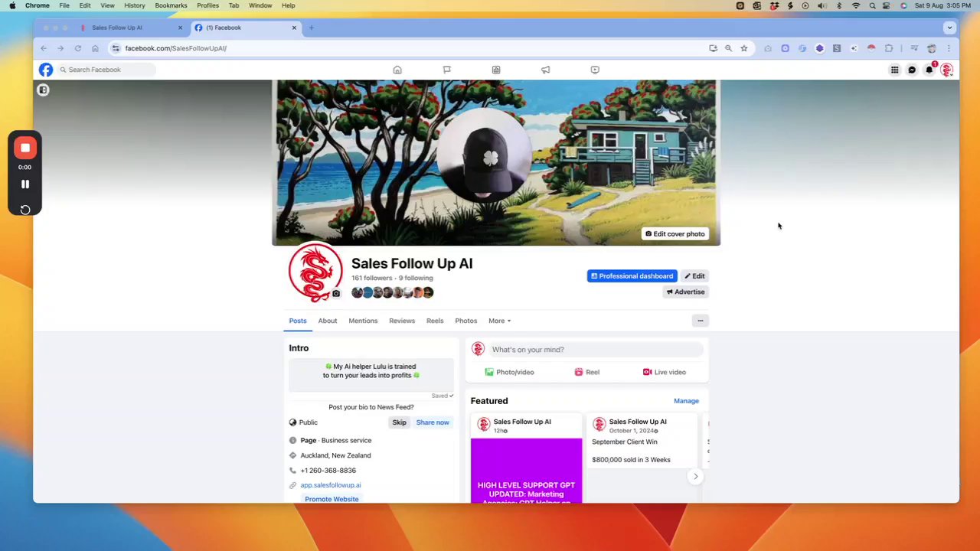
Task: Add a Photo/video to post
Action: tap(509, 372)
